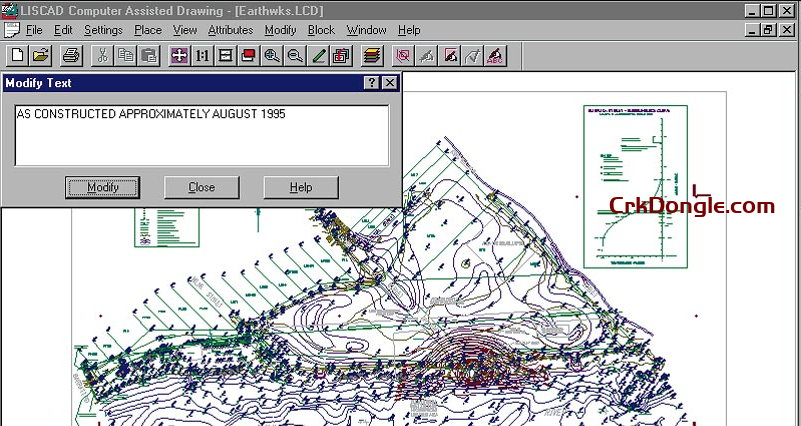Click the New document toolbar icon
The image size is (801, 426).
17,54
